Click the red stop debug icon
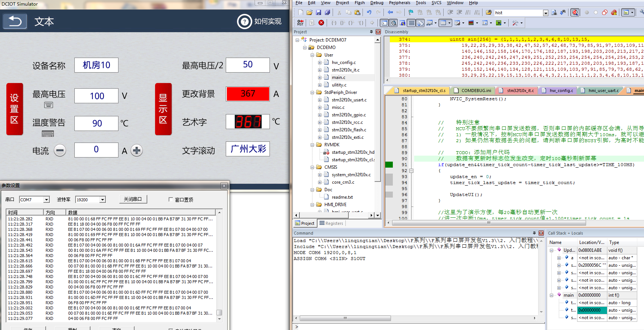 point(321,23)
